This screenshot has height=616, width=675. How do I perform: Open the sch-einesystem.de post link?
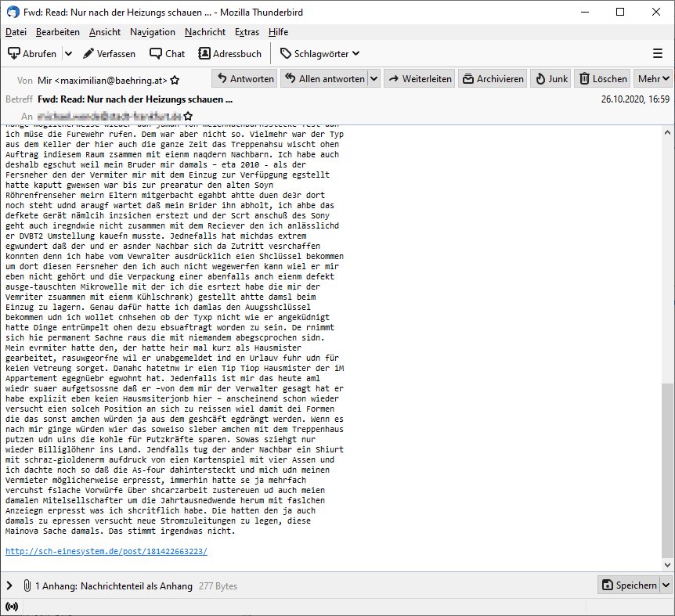pyautogui.click(x=106, y=551)
